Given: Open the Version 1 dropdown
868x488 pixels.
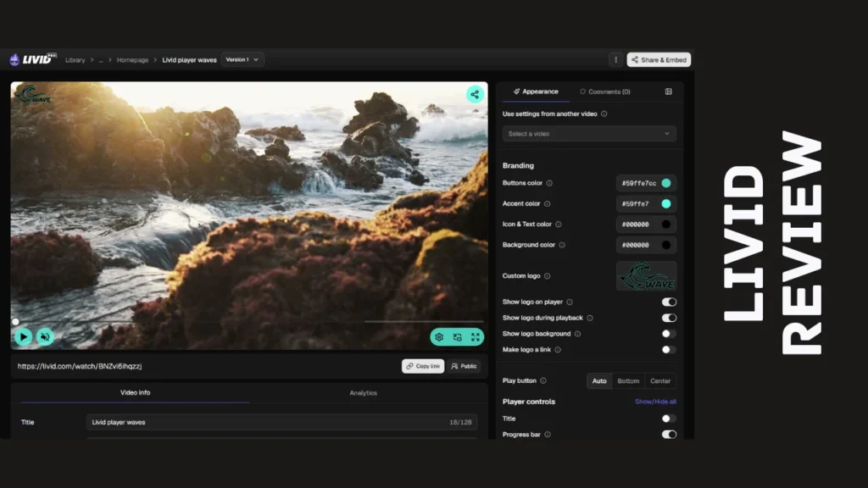Looking at the screenshot, I should [x=242, y=60].
